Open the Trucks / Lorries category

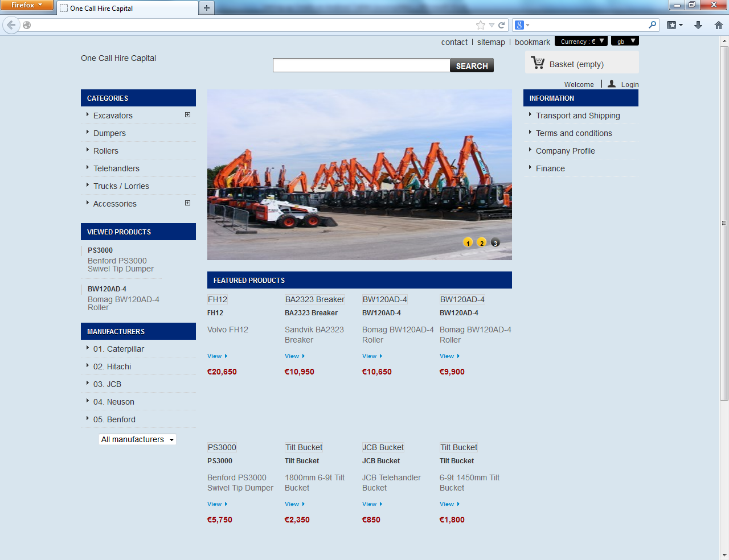[121, 186]
